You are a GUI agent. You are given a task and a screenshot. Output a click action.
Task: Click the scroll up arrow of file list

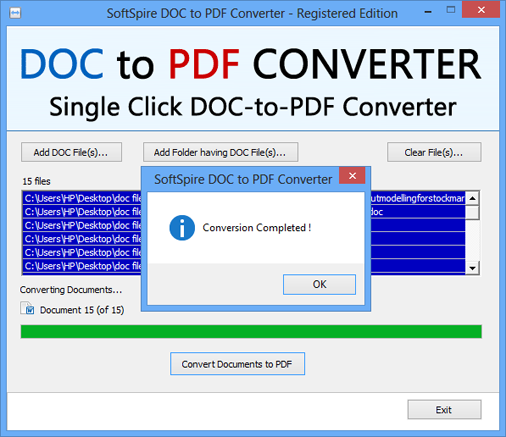click(472, 198)
